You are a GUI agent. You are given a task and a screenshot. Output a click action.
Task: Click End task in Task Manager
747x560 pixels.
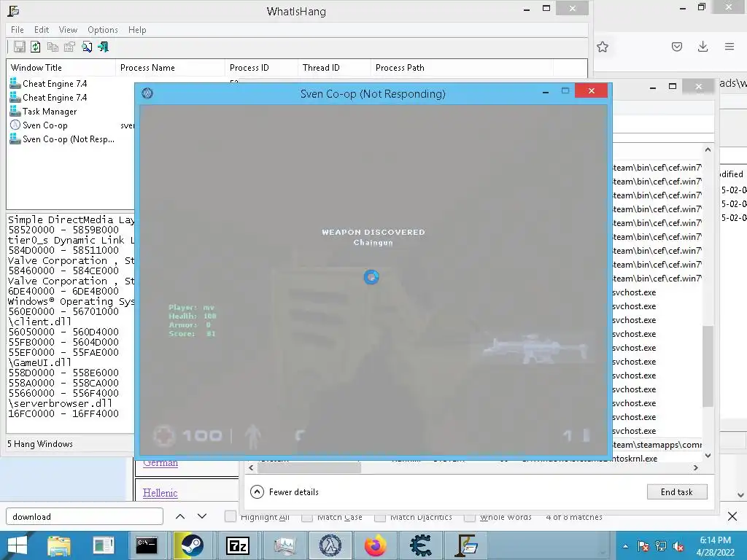click(677, 492)
